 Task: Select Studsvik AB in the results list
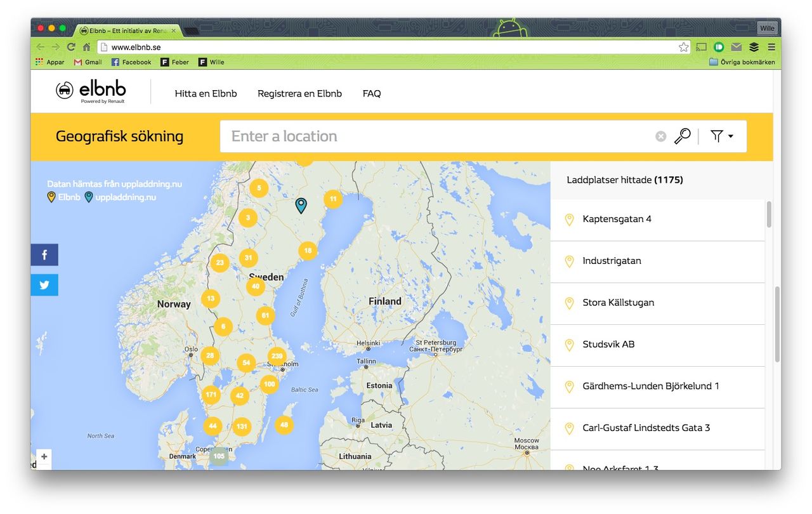(608, 344)
